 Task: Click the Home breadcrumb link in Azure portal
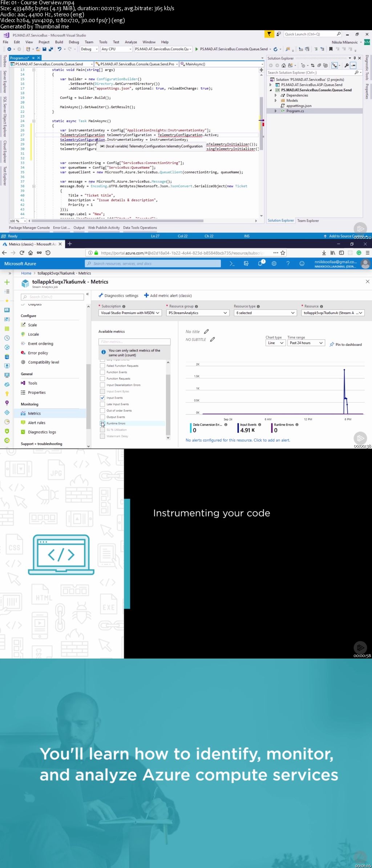pyautogui.click(x=26, y=273)
